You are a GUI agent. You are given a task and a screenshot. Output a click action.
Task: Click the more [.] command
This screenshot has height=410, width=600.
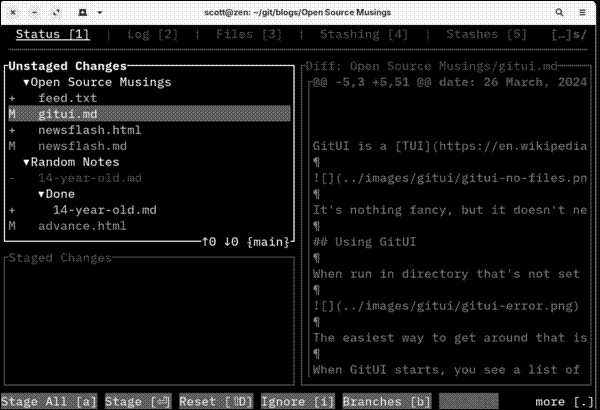564,401
